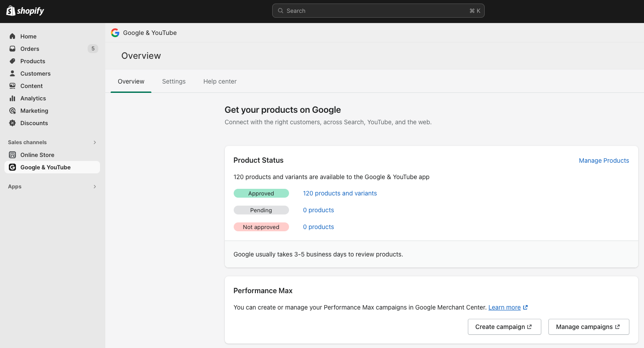Open Online Store via the storefront icon
Viewport: 644px width, 348px height.
12,155
